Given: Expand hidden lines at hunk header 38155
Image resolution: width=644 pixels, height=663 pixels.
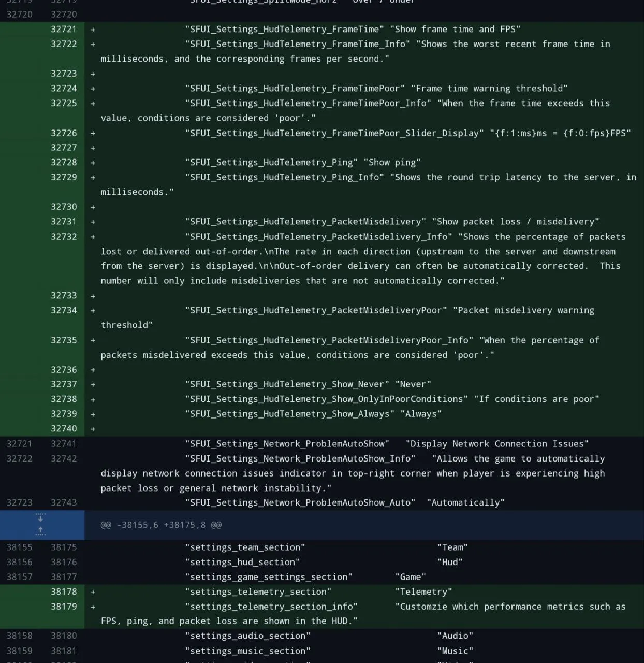Looking at the screenshot, I should pos(41,525).
